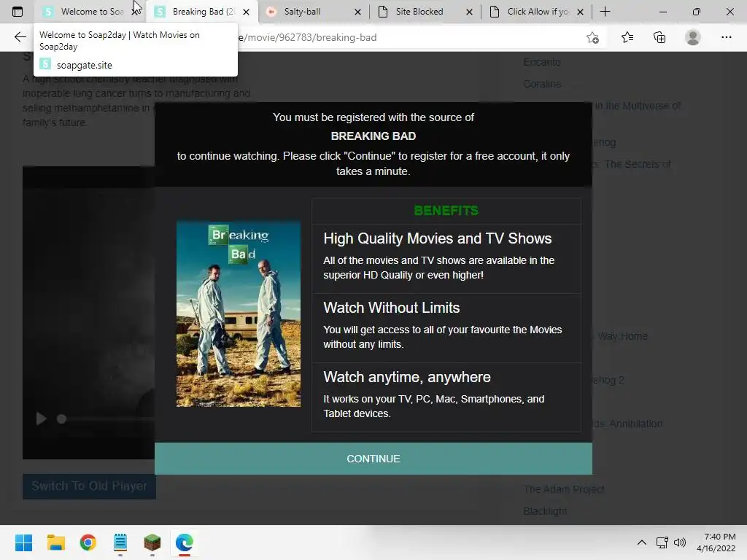
Task: Click Microsoft Edge taskbar icon
Action: pyautogui.click(x=185, y=542)
